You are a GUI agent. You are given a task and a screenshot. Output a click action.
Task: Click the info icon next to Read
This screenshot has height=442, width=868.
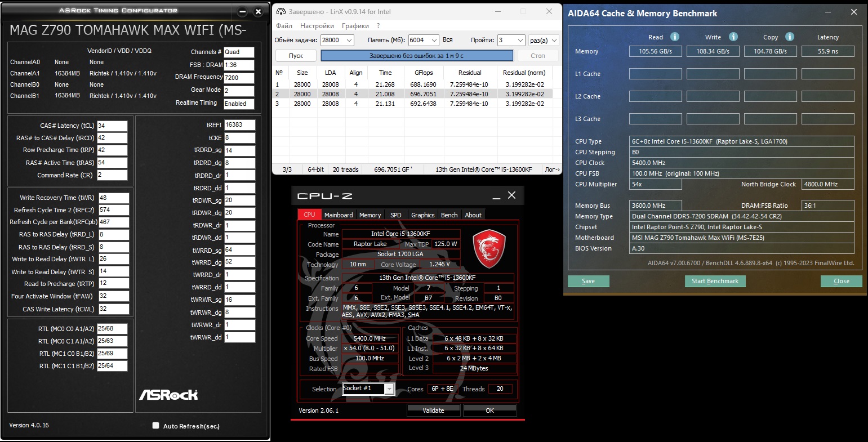(x=674, y=37)
